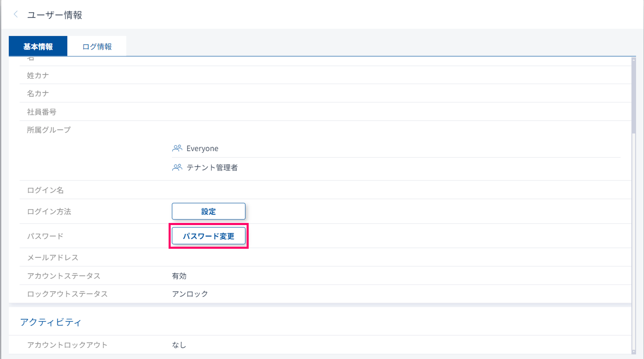The image size is (644, 359).
Task: Click the 社員番号 row label
Action: pos(42,112)
